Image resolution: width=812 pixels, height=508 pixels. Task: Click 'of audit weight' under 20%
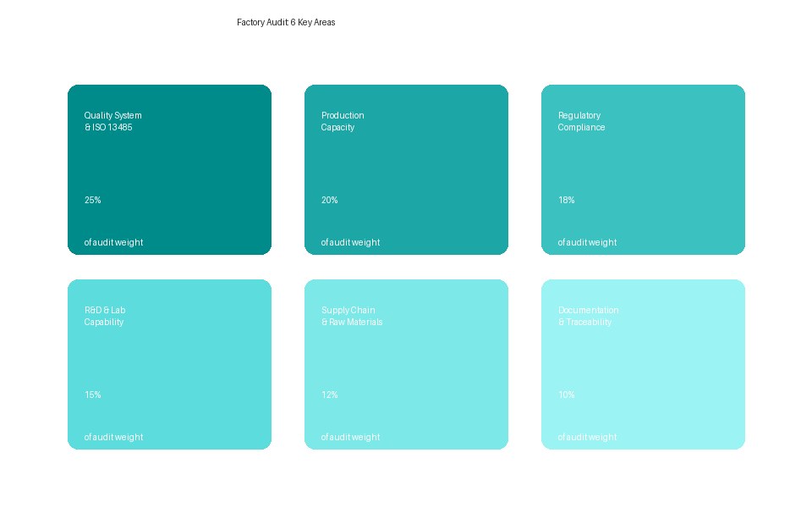(x=350, y=243)
